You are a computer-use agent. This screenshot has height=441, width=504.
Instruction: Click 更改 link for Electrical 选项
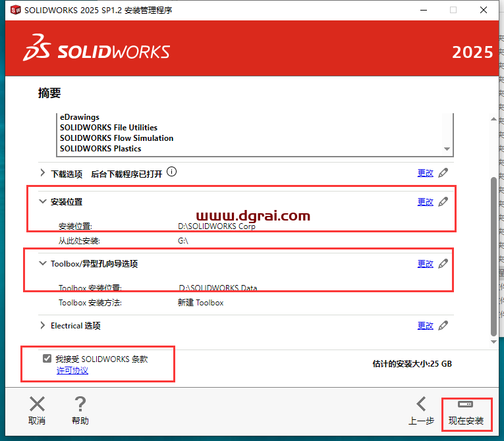coord(425,326)
